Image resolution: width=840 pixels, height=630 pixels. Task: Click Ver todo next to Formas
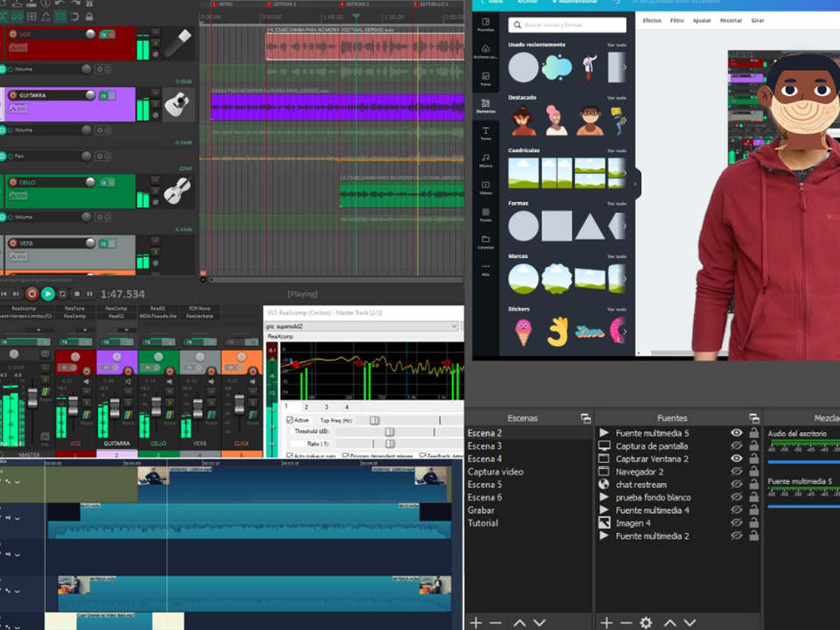pos(617,204)
